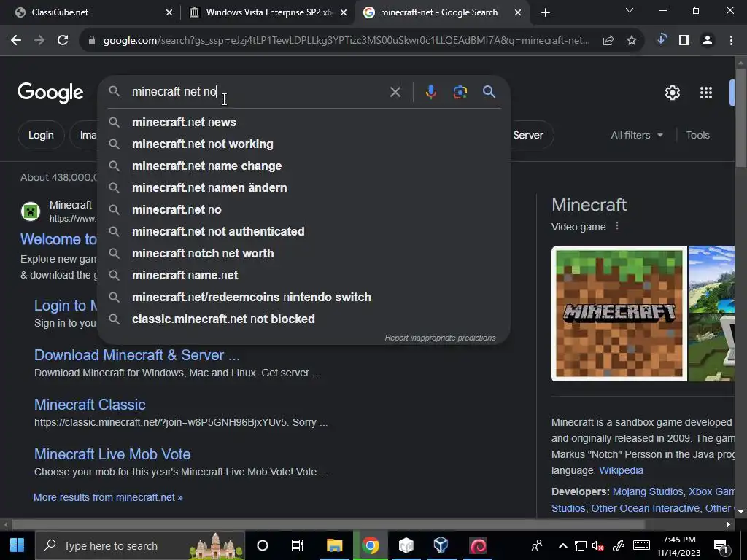This screenshot has width=747, height=560.
Task: Open VirtualBox cube icon in taskbar
Action: pyautogui.click(x=441, y=545)
